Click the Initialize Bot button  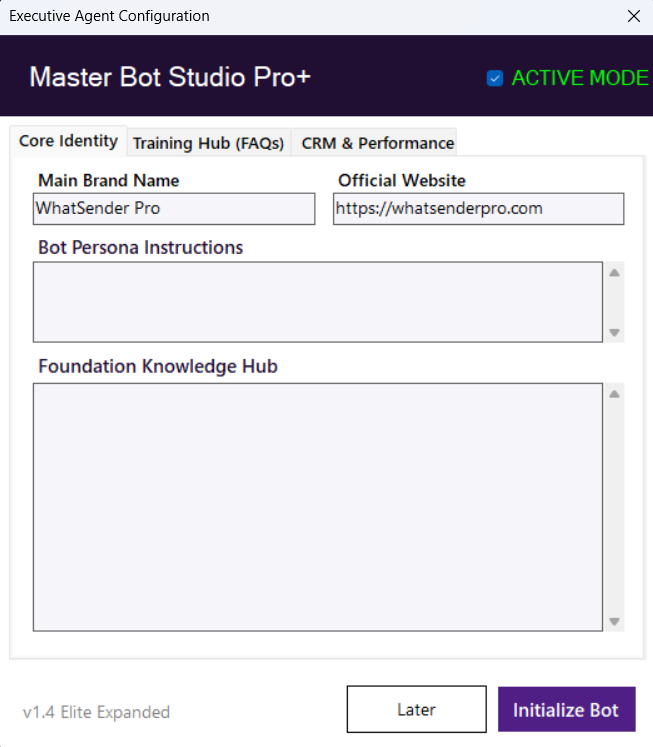[567, 709]
